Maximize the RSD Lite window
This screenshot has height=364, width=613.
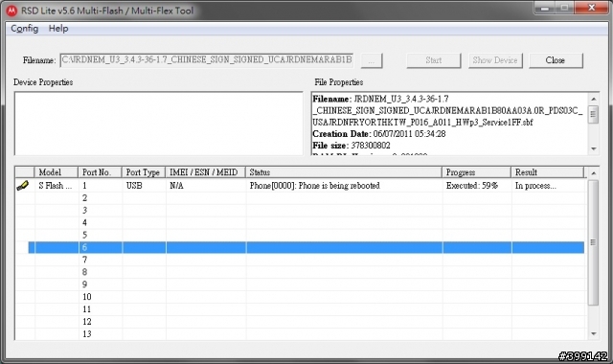pos(564,8)
